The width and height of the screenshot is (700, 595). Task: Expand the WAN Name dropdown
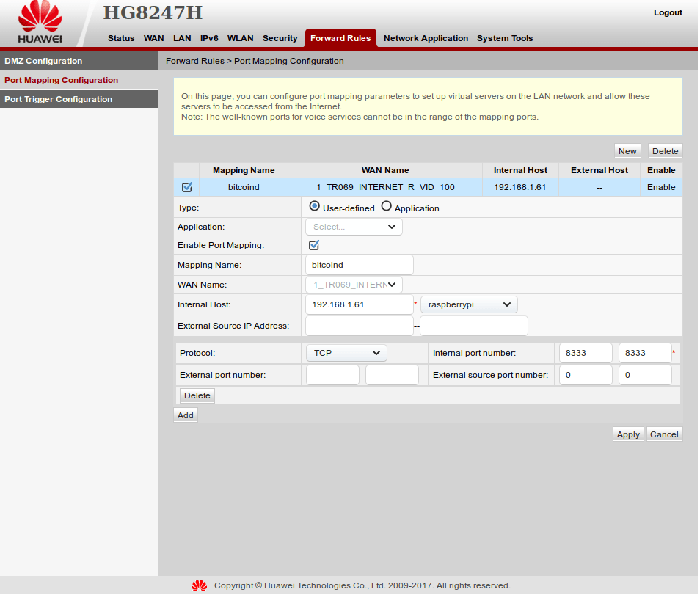pos(354,285)
